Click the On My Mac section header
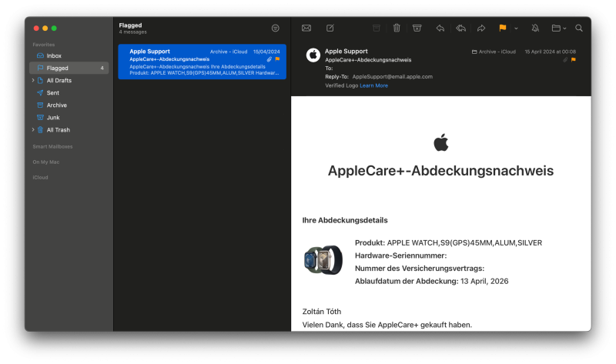 pos(46,162)
